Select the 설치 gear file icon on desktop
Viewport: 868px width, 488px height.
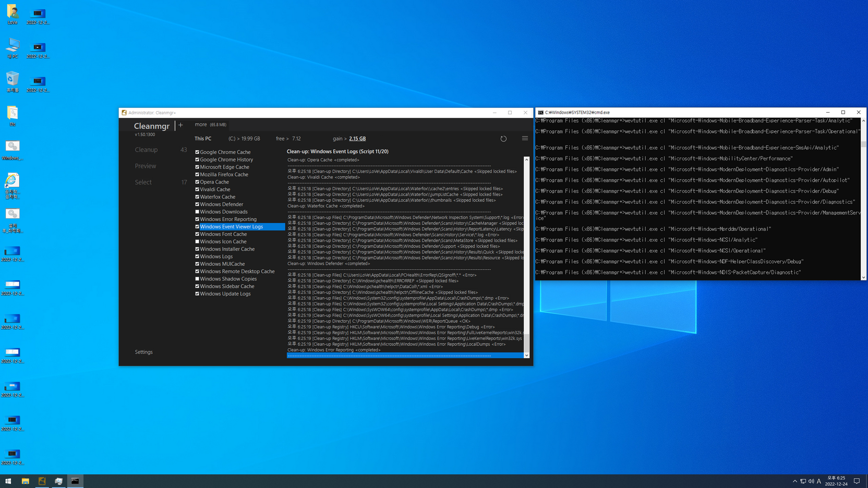(13, 221)
